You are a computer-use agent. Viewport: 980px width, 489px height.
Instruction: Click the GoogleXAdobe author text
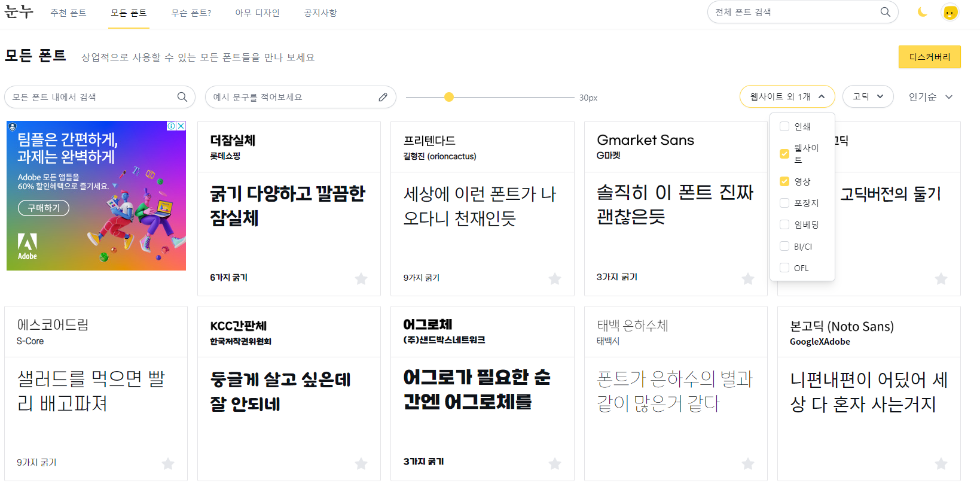click(x=820, y=342)
